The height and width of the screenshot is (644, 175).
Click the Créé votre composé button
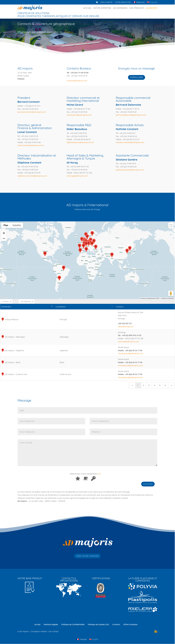click(x=87, y=556)
